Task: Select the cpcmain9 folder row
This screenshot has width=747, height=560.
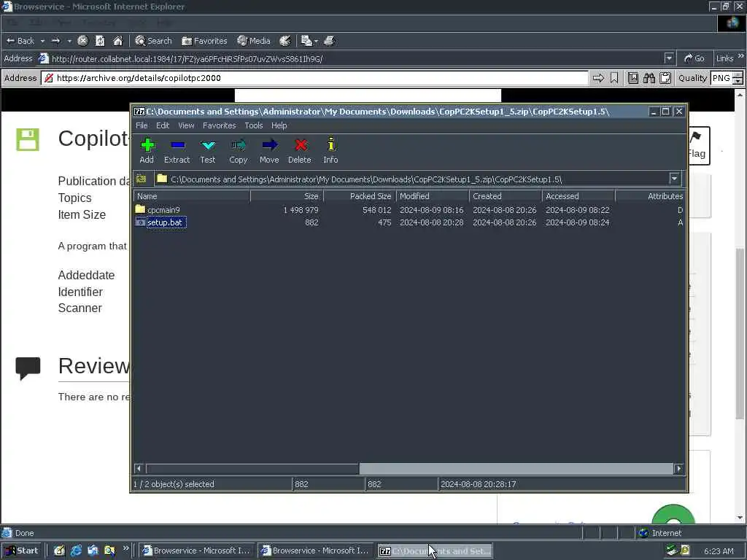Action: [x=409, y=209]
